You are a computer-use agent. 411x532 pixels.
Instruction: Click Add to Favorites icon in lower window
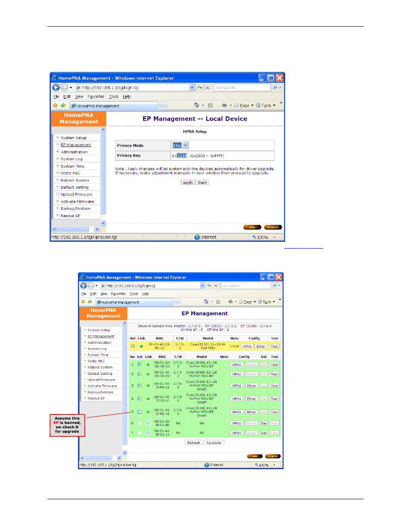(90, 302)
